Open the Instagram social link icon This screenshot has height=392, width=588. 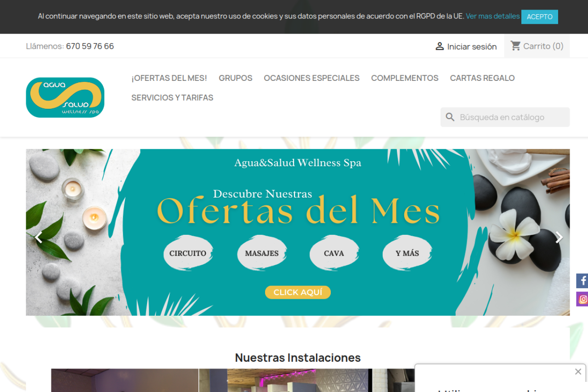(582, 299)
